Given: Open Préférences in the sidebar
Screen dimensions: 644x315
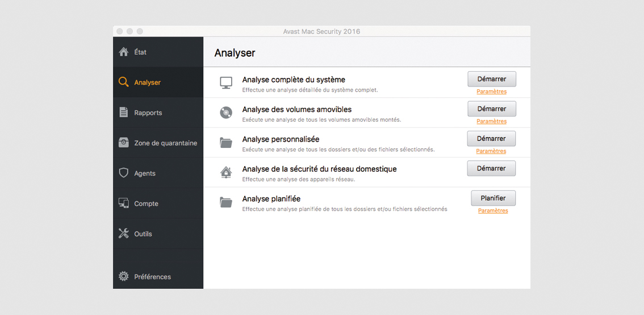Looking at the screenshot, I should pos(158,277).
